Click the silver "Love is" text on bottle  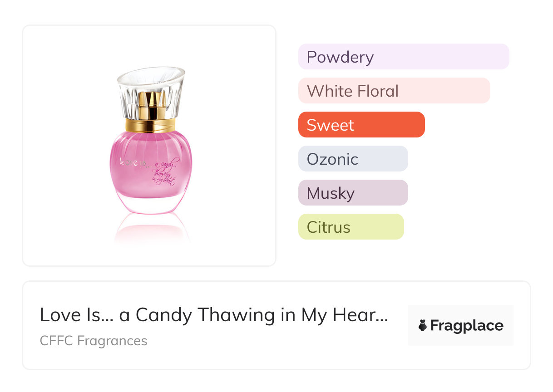click(128, 162)
